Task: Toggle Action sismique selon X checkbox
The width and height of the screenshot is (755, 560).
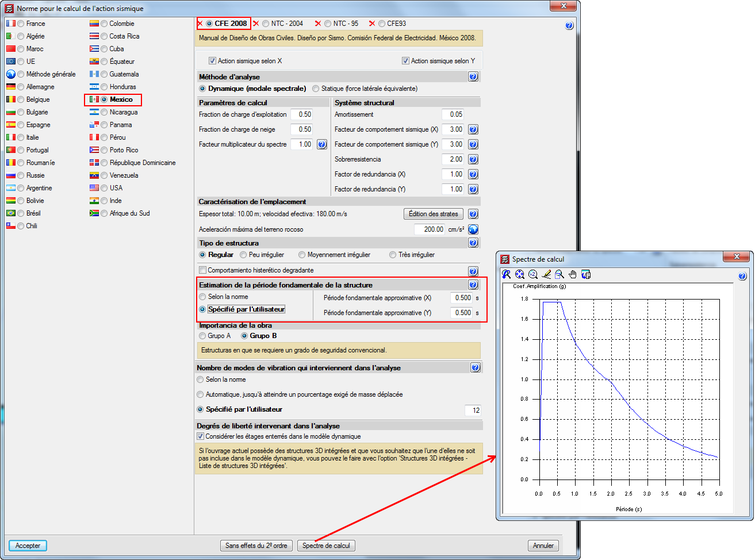Action: click(212, 61)
